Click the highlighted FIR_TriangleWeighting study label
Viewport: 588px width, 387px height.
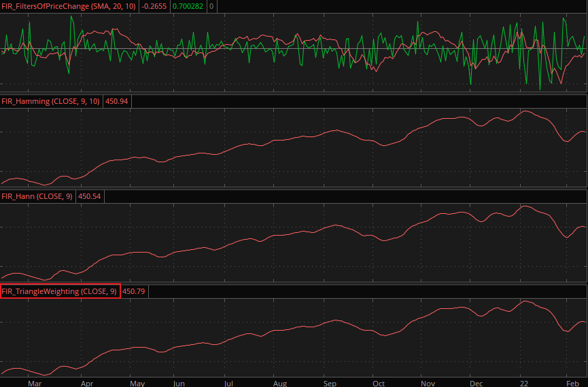(x=60, y=291)
